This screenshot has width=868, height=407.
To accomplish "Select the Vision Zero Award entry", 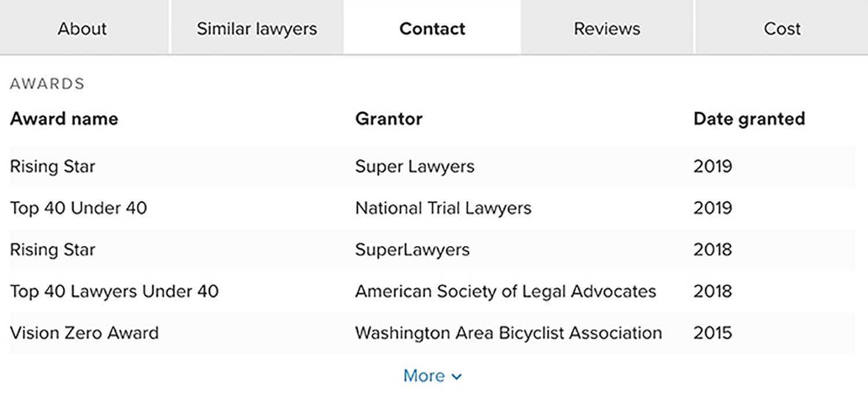I will [x=84, y=333].
